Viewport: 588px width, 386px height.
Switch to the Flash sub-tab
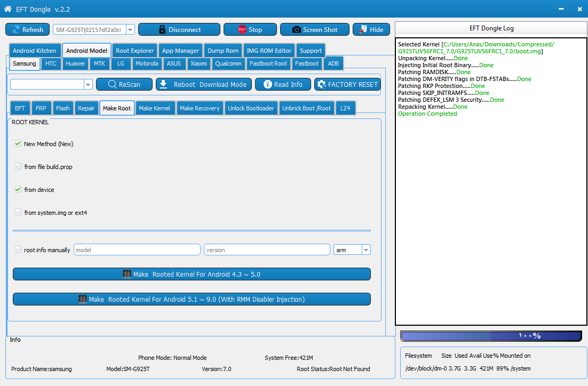[62, 108]
